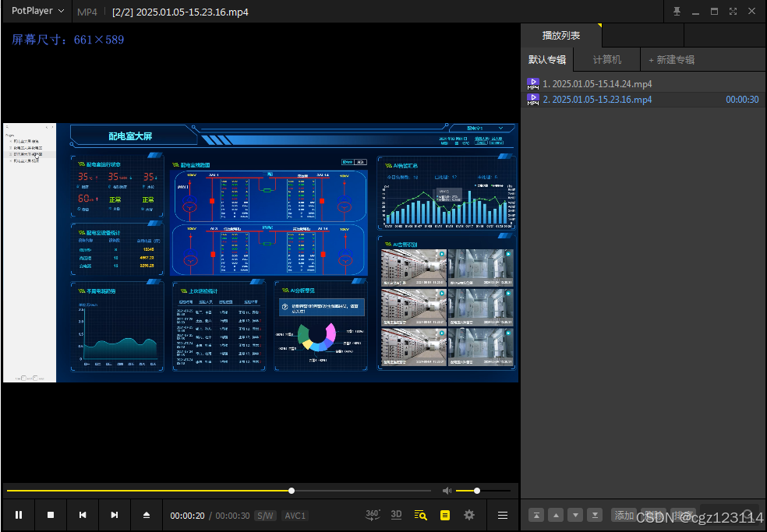Click the title '[2/2] 2025.01.05-15.23.16.mp4'
The width and height of the screenshot is (767, 532).
pyautogui.click(x=180, y=12)
